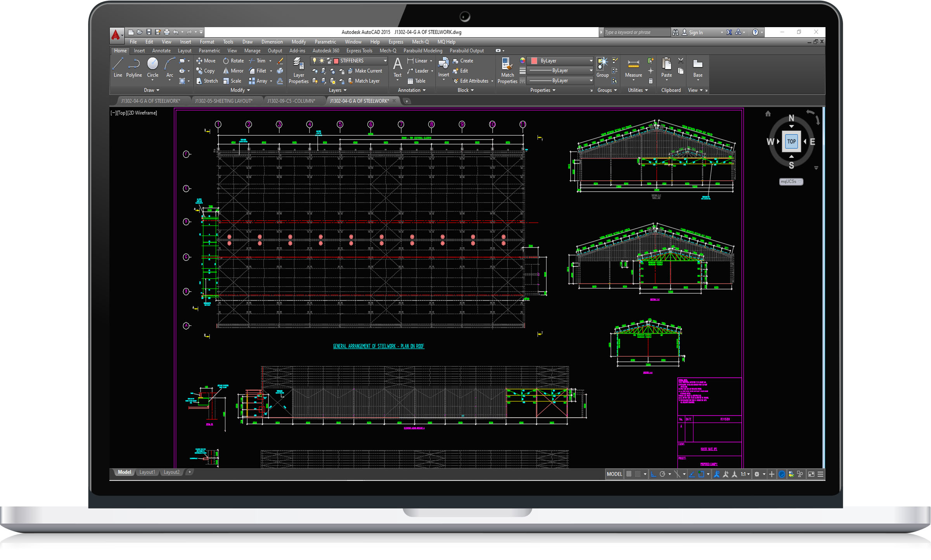
Task: Select the Mirror tool
Action: [233, 71]
